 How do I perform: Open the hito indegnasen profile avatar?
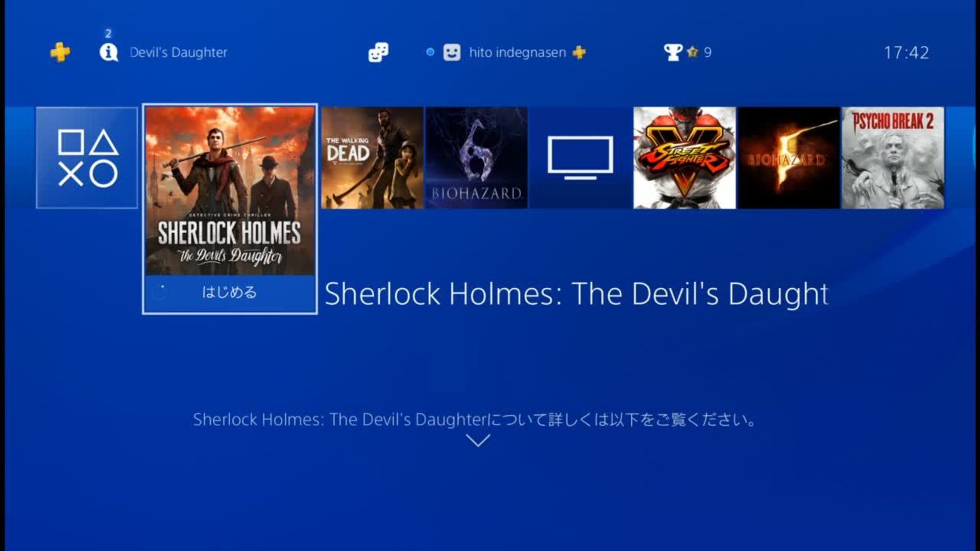point(452,52)
